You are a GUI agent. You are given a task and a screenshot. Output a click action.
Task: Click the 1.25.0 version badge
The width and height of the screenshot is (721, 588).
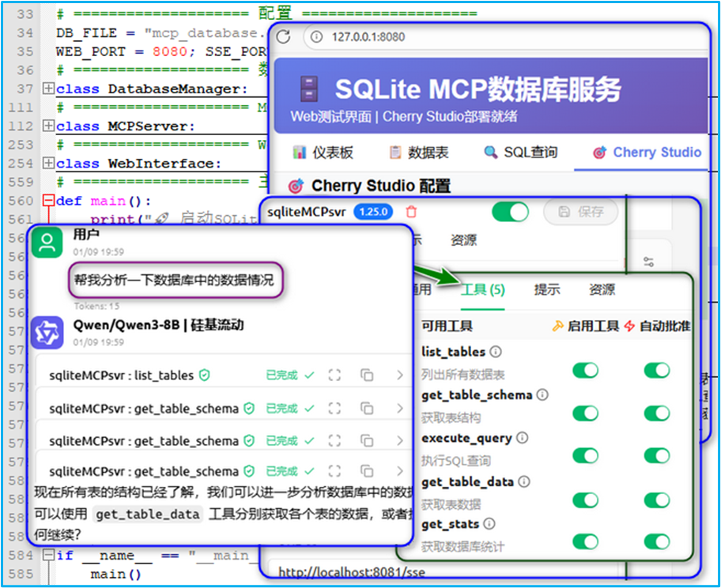click(x=373, y=212)
